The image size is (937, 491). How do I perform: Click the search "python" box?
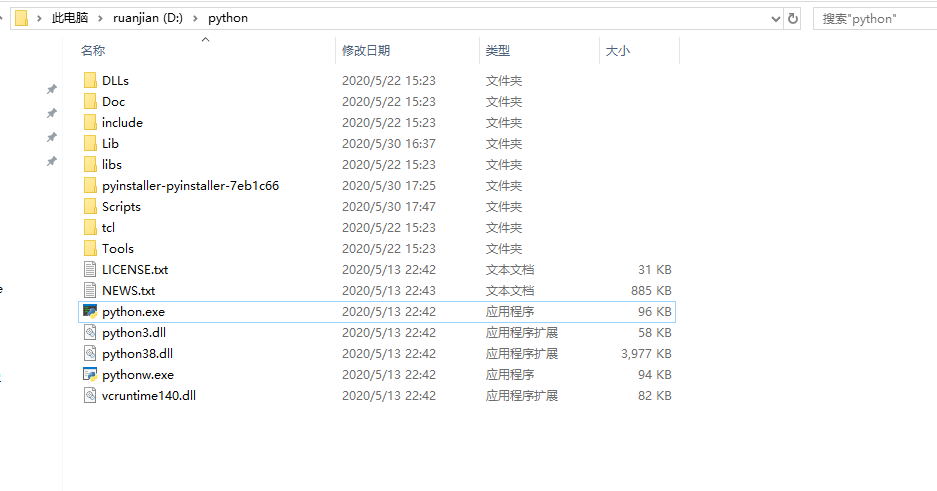pyautogui.click(x=875, y=19)
